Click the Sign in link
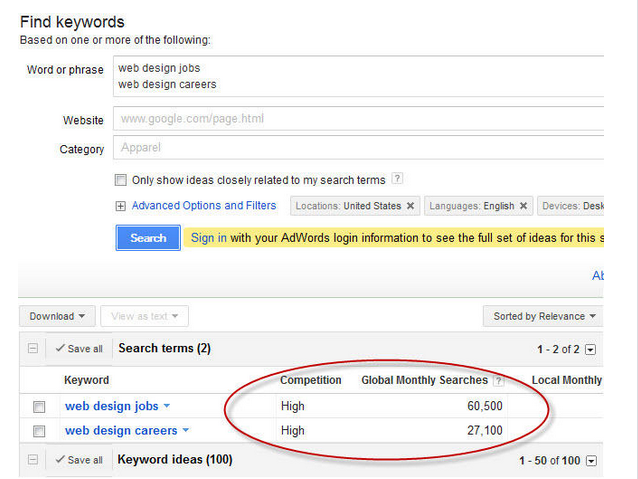Screen dimensions: 638x479 (x=209, y=238)
